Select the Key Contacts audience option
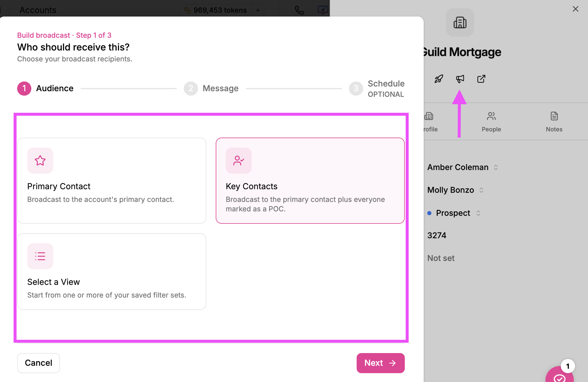Screen dimensions: 588x382 coord(310,181)
